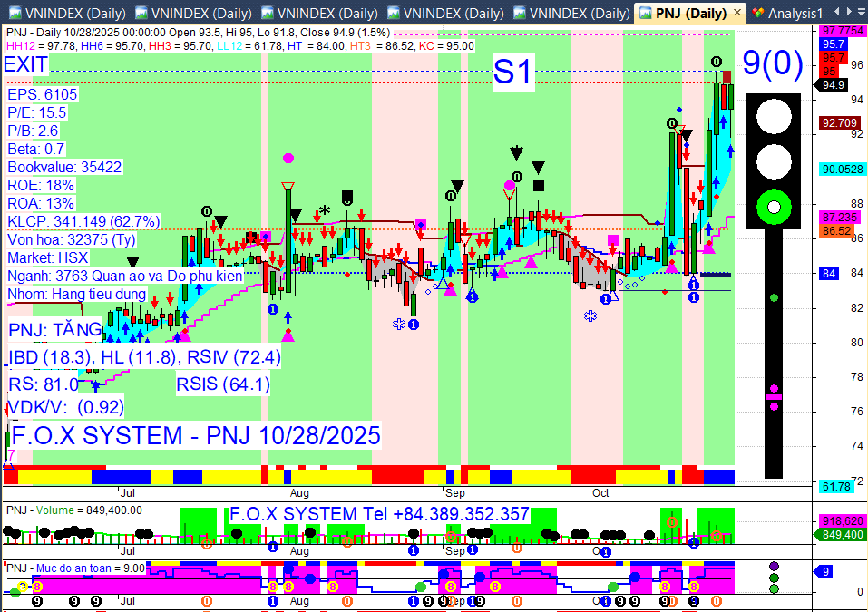Click the black 94.9 last price label
The width and height of the screenshot is (868, 612).
(832, 85)
